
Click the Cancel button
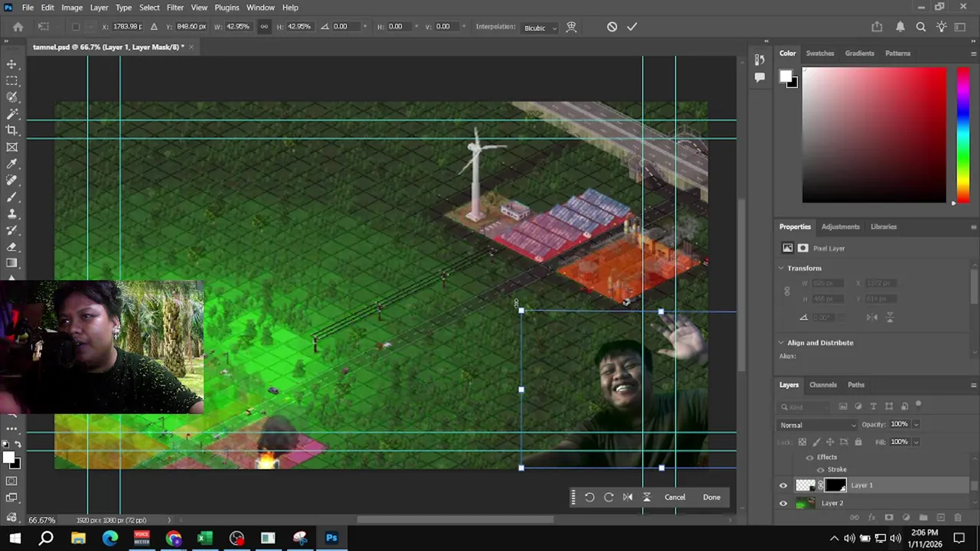pos(675,497)
